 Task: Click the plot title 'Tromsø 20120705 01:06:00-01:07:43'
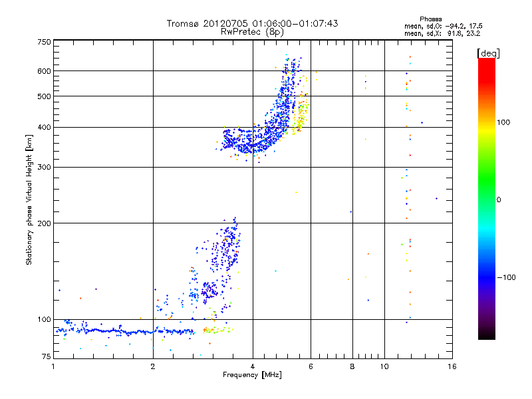click(252, 23)
